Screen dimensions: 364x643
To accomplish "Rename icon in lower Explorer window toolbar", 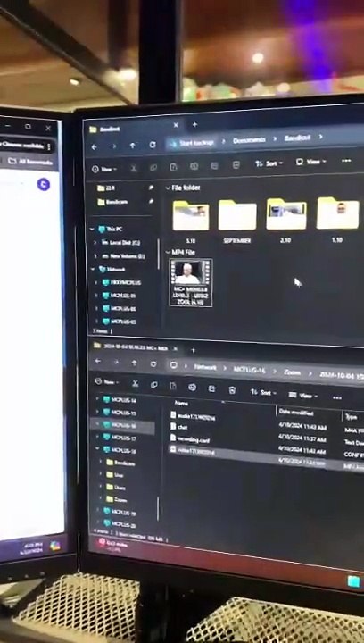I will [x=193, y=388].
